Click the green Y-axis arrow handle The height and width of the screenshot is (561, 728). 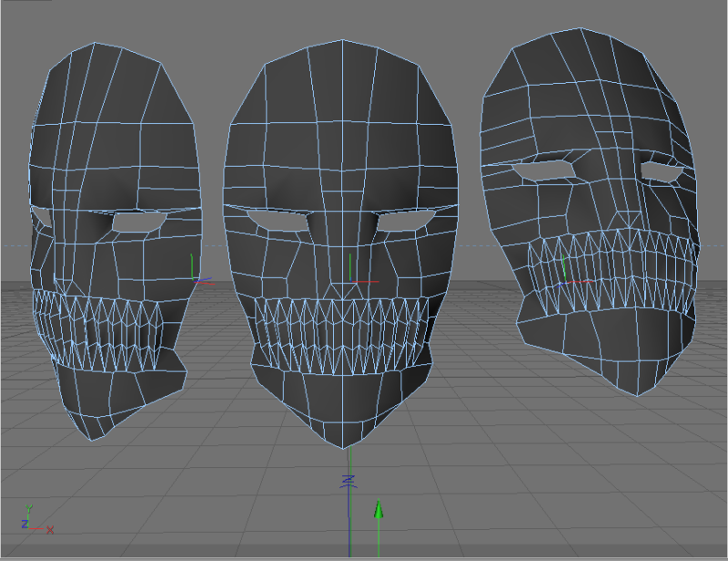click(379, 509)
